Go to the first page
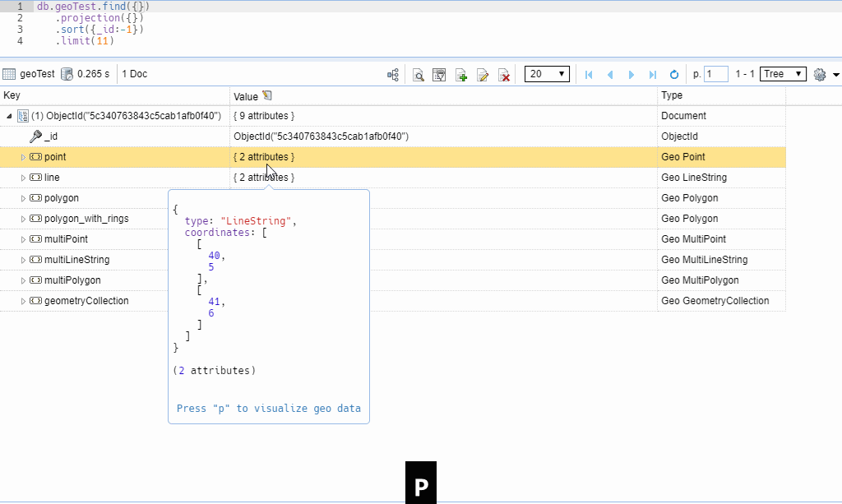Viewport: 842px width, 504px height. 589,75
